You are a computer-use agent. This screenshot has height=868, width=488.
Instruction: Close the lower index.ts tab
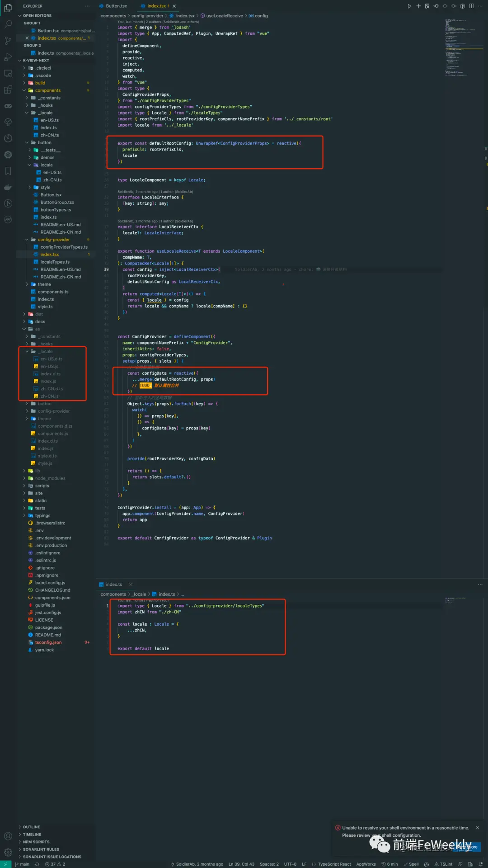pyautogui.click(x=131, y=585)
